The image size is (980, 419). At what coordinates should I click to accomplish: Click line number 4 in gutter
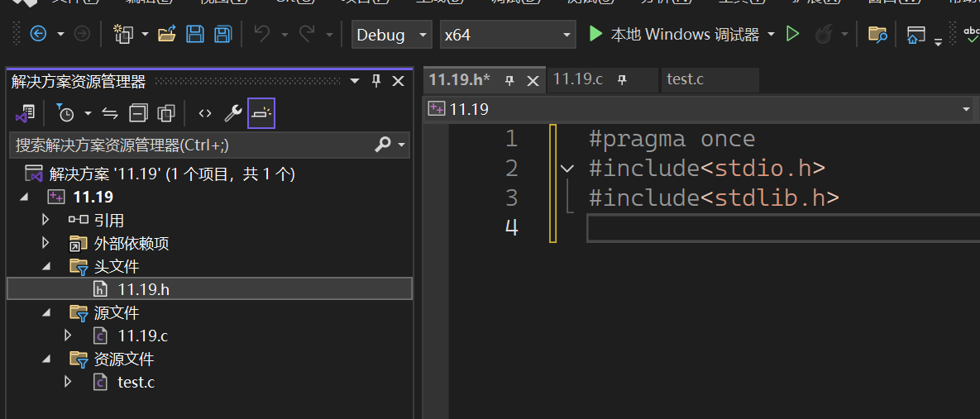tap(511, 228)
